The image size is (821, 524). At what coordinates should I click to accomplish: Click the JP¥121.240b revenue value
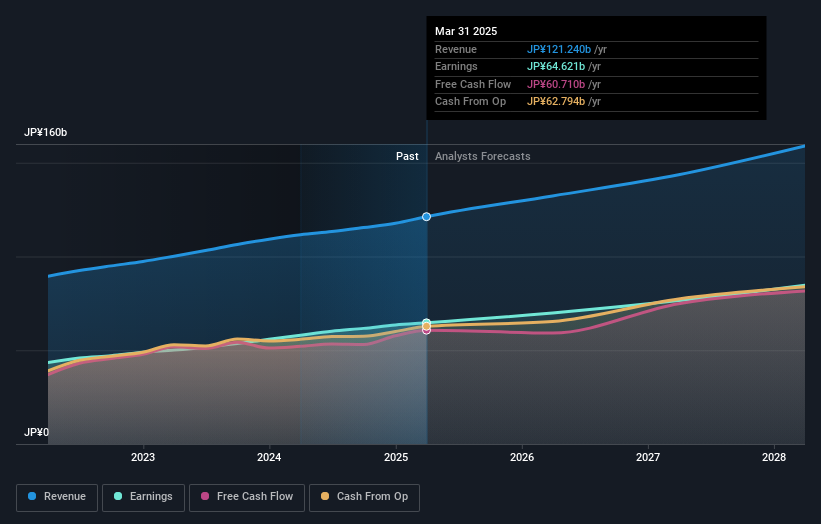(x=559, y=49)
